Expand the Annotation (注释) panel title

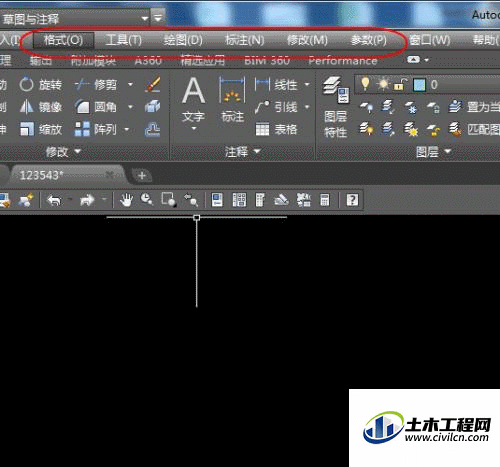242,152
